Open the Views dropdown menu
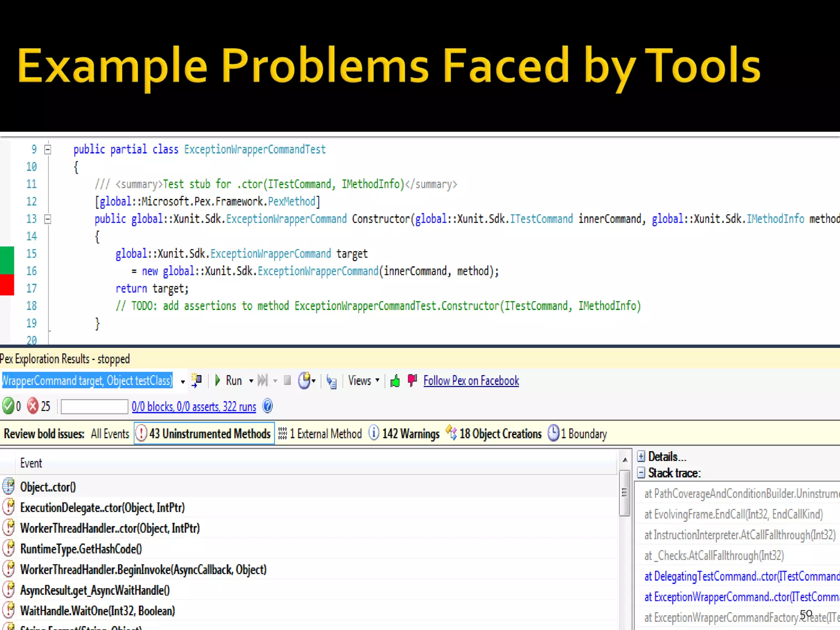Screen dimensions: 840x630 [x=363, y=381]
